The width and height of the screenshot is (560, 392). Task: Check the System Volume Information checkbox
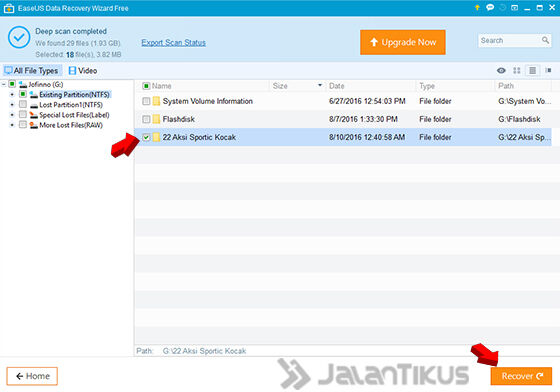(x=146, y=101)
